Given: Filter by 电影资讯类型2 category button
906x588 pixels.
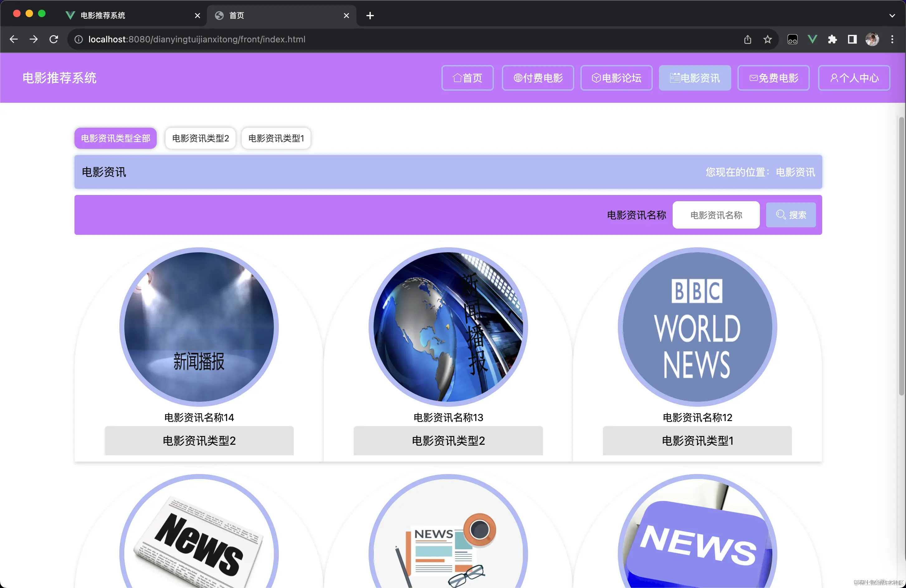Looking at the screenshot, I should tap(200, 138).
